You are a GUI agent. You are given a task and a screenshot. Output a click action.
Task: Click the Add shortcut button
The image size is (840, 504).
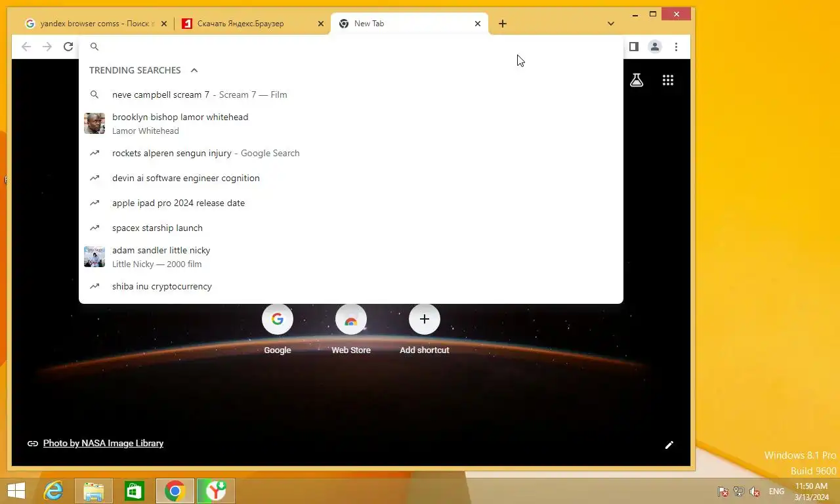tap(425, 329)
